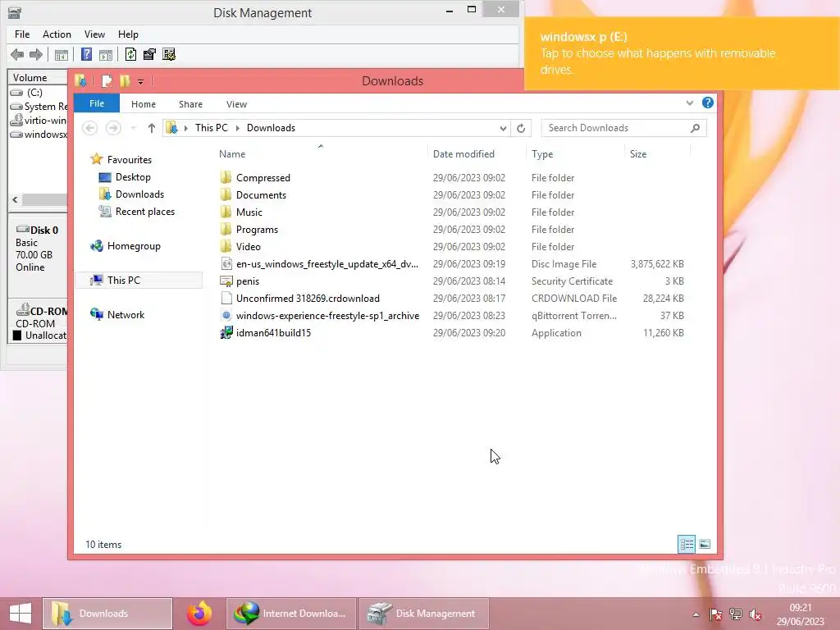Viewport: 840px width, 630px height.
Task: Go up one folder level
Action: click(x=152, y=128)
